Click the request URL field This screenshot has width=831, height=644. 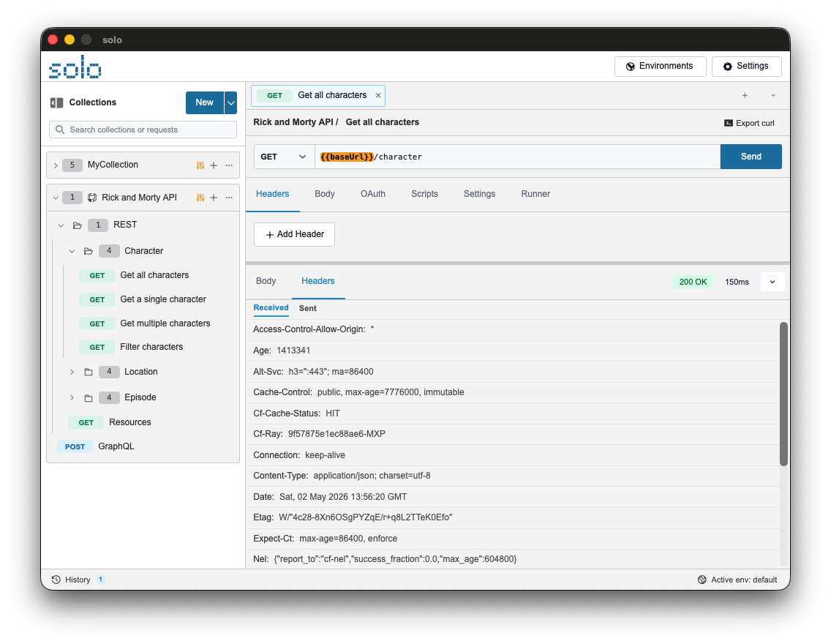pyautogui.click(x=517, y=157)
